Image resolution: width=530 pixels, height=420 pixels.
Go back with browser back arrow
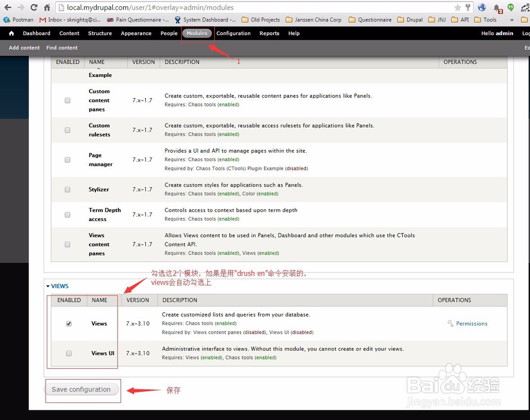pos(7,7)
